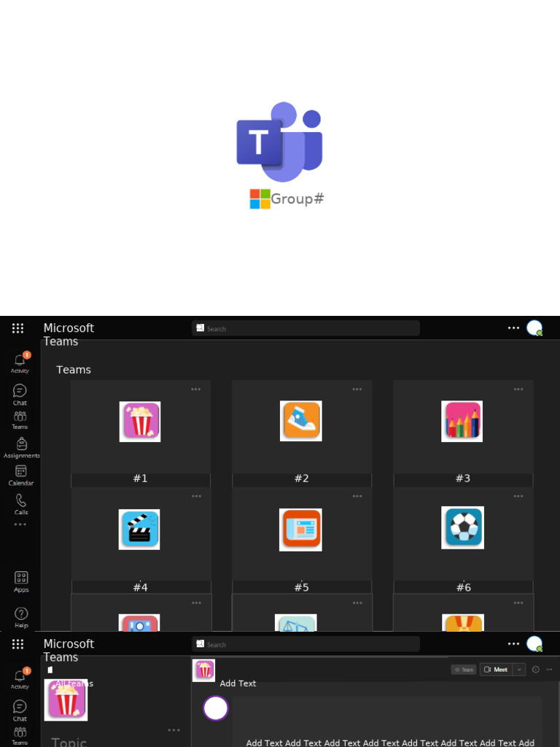Open Calls in the sidebar
560x747 pixels.
[x=21, y=505]
